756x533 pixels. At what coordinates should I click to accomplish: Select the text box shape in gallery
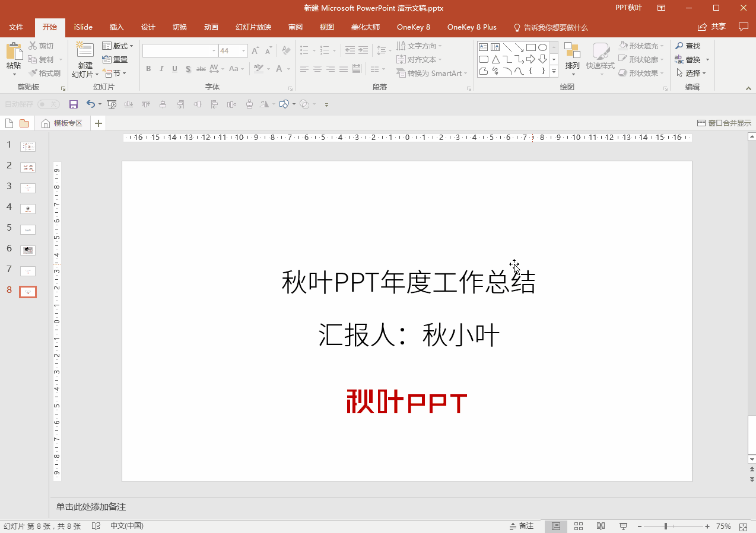tap(483, 47)
